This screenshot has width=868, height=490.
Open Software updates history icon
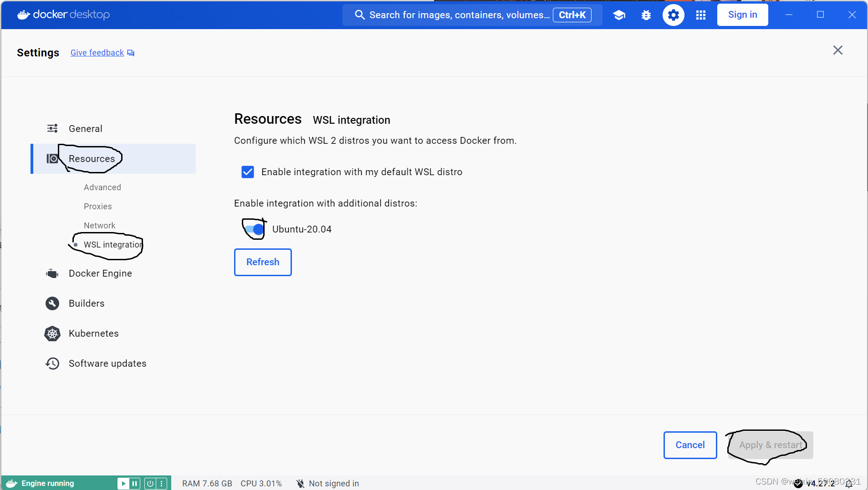[52, 363]
